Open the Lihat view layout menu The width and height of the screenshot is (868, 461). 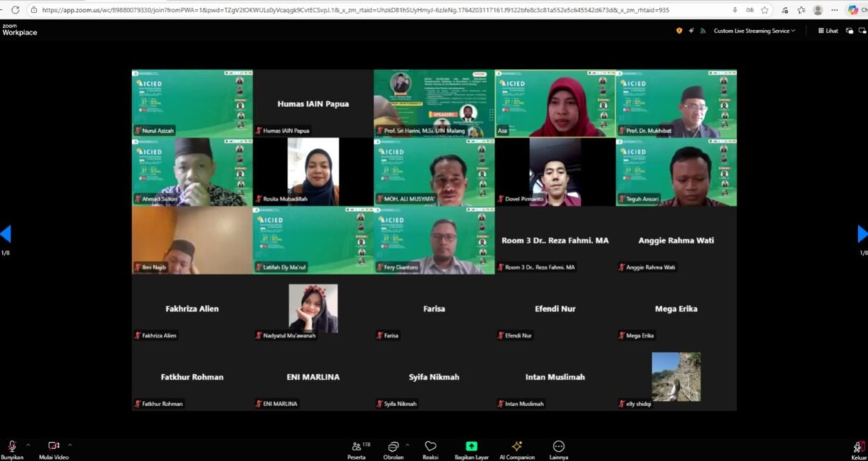coord(827,31)
